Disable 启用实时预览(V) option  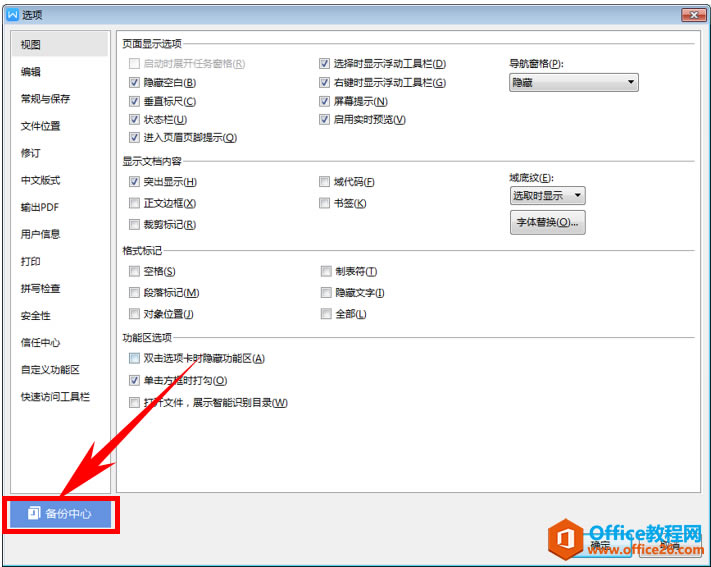(324, 119)
